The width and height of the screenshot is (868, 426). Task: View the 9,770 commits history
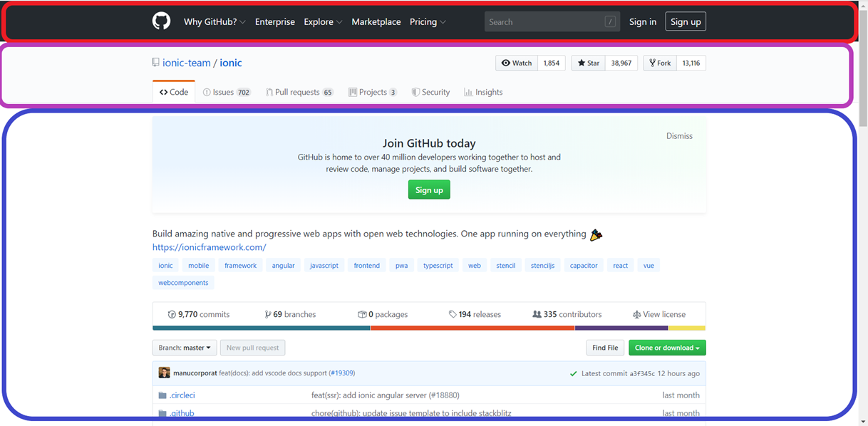pos(199,314)
